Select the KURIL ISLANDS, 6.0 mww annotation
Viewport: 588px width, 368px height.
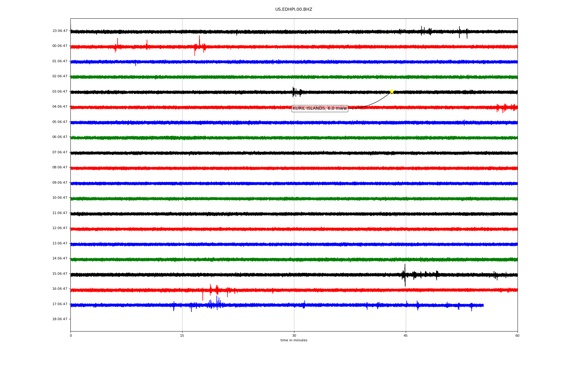(x=320, y=108)
